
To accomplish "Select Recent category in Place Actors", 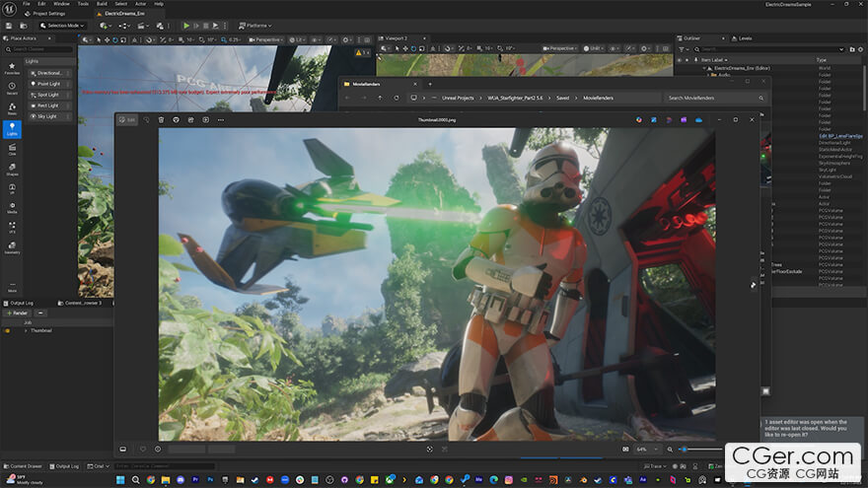I will coord(12,89).
